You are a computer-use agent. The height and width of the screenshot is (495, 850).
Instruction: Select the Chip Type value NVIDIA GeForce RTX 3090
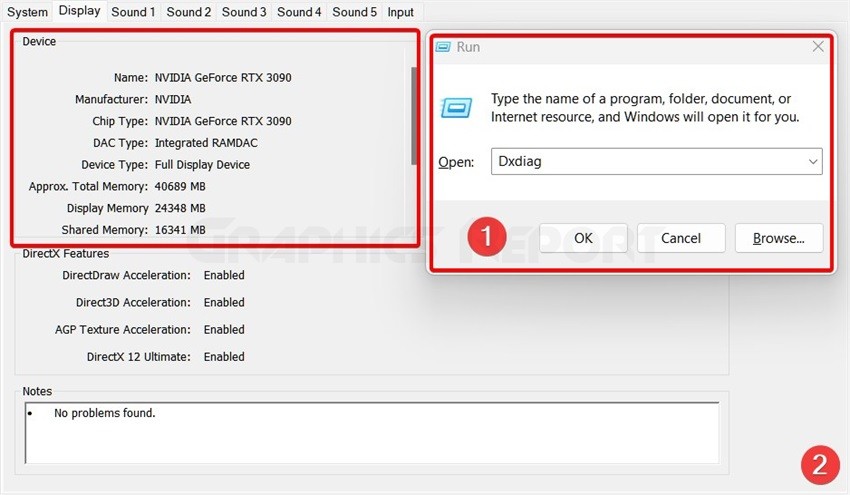tap(223, 121)
